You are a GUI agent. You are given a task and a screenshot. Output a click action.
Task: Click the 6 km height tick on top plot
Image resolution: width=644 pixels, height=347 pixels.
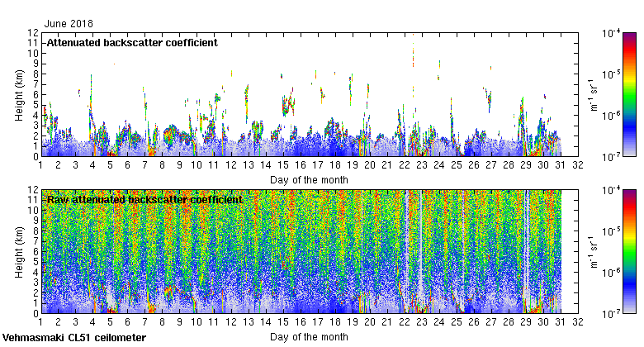click(36, 94)
